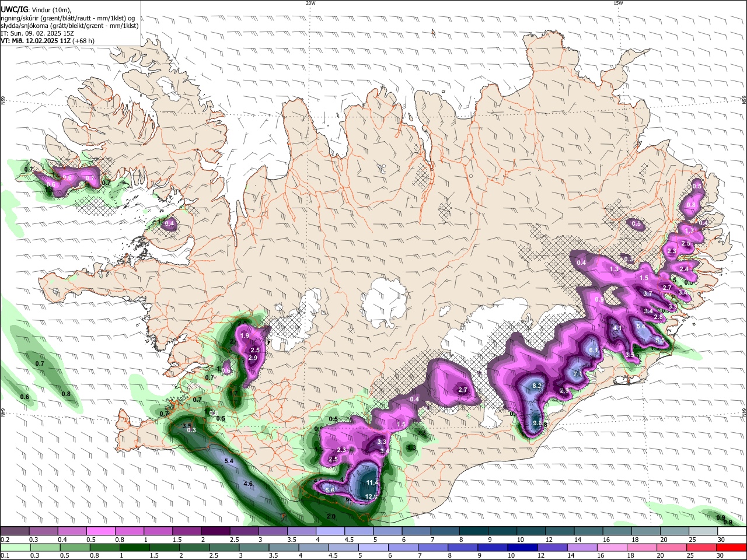Select the 7.1 precipitation value on map
Viewport: 747px width, 560px height.
(x=577, y=373)
